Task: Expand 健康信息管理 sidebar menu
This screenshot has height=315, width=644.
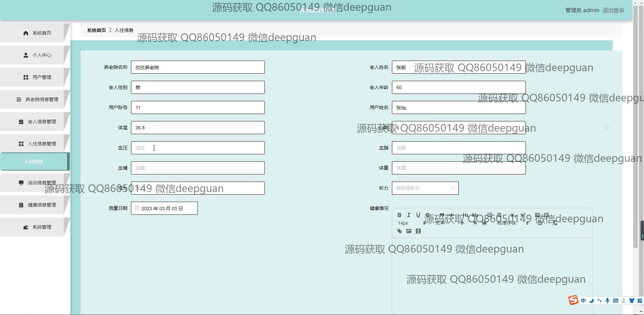Action: [x=35, y=205]
